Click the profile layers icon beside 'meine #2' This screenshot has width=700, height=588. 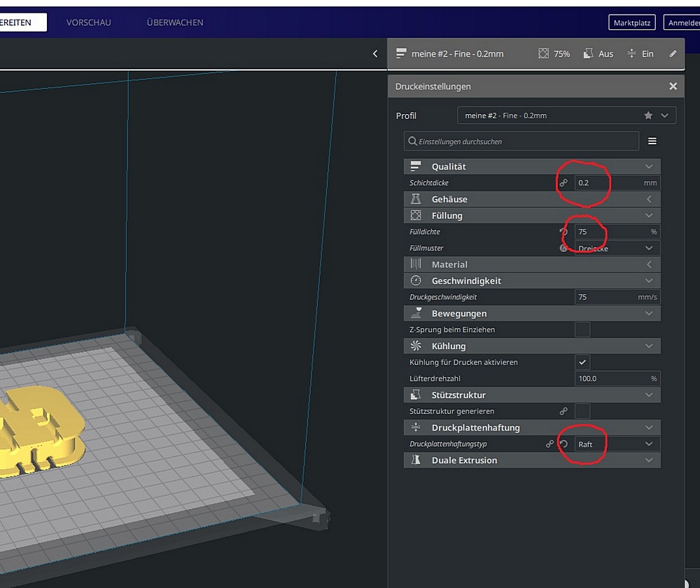(x=401, y=54)
